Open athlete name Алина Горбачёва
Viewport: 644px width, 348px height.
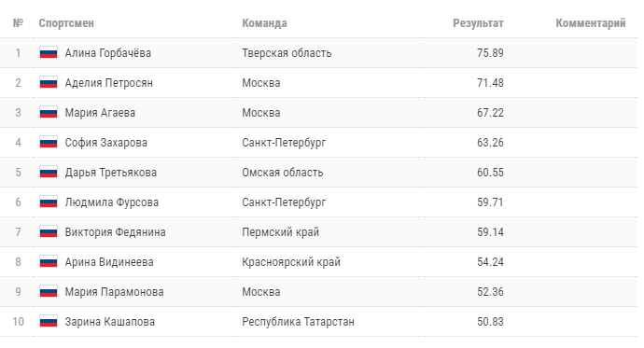108,53
